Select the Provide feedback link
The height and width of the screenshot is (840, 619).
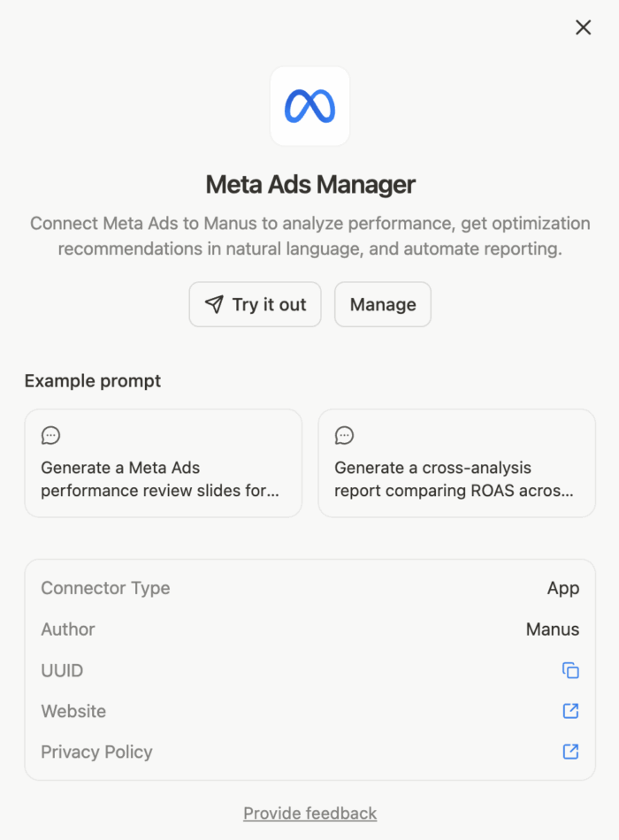(x=309, y=813)
